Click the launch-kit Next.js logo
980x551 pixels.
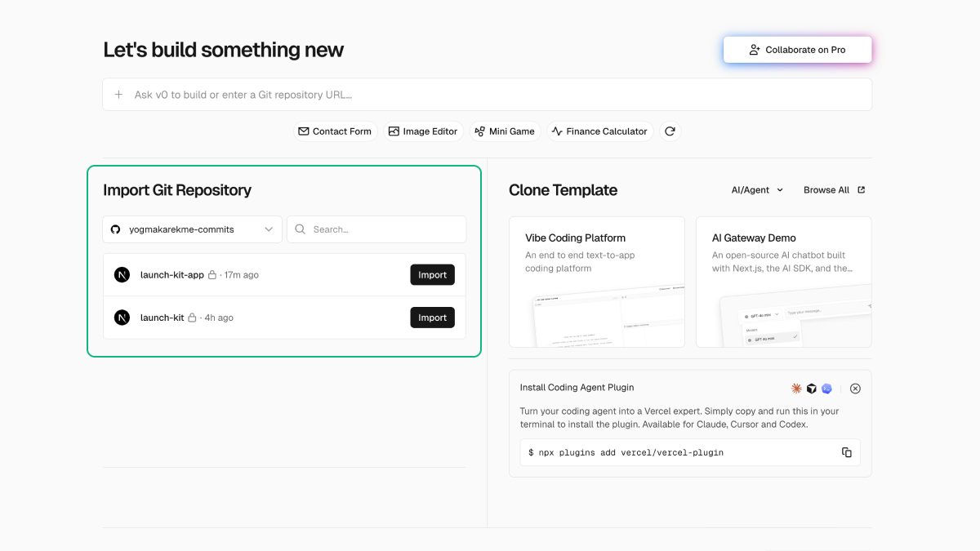click(x=122, y=318)
